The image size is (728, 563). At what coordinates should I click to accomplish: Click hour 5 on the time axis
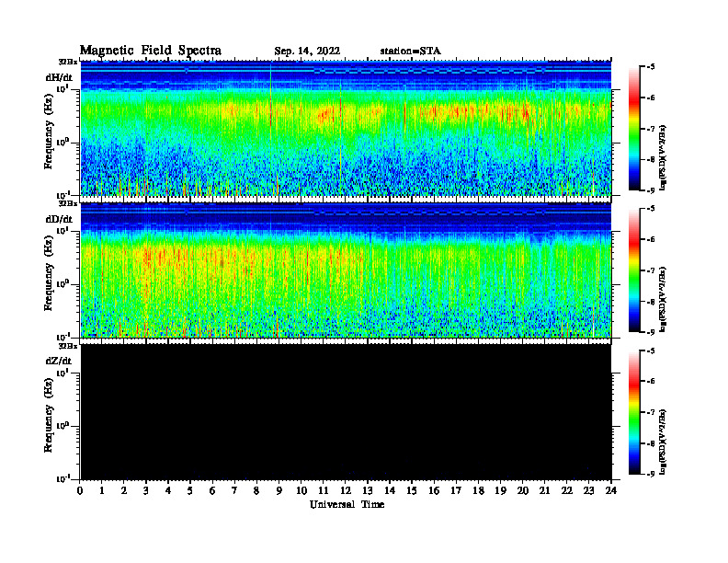190,491
